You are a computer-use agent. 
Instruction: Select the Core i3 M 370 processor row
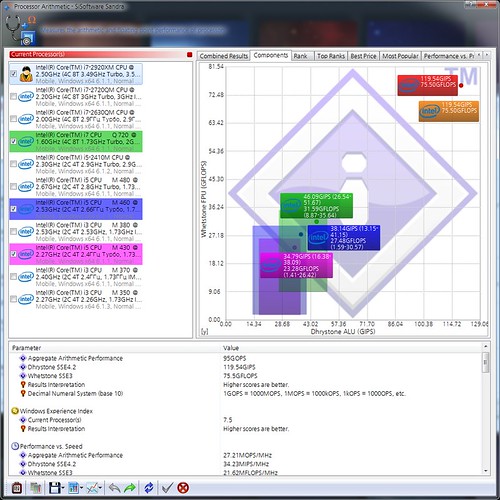click(76, 277)
